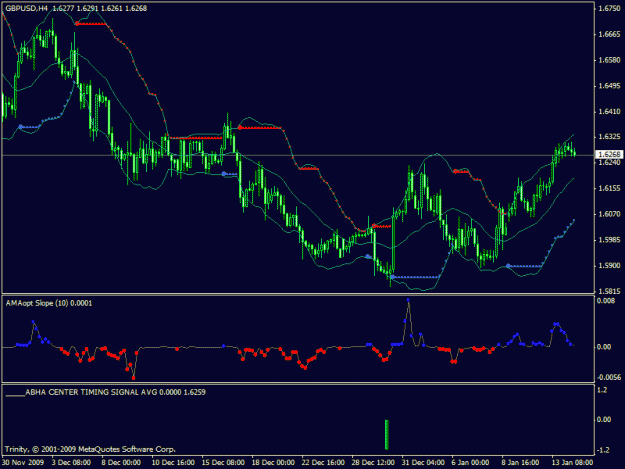This screenshot has width=625, height=469.
Task: Click the 0.008 slope scale value
Action: coord(606,300)
